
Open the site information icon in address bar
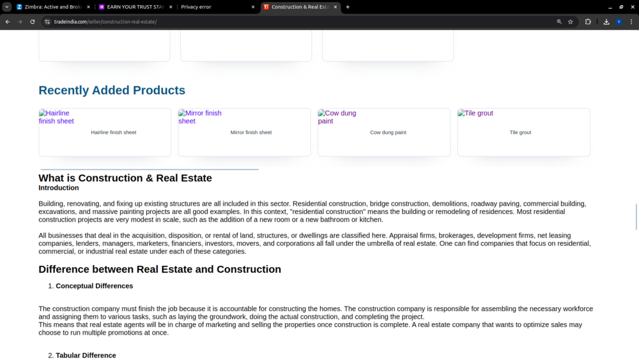[x=47, y=22]
